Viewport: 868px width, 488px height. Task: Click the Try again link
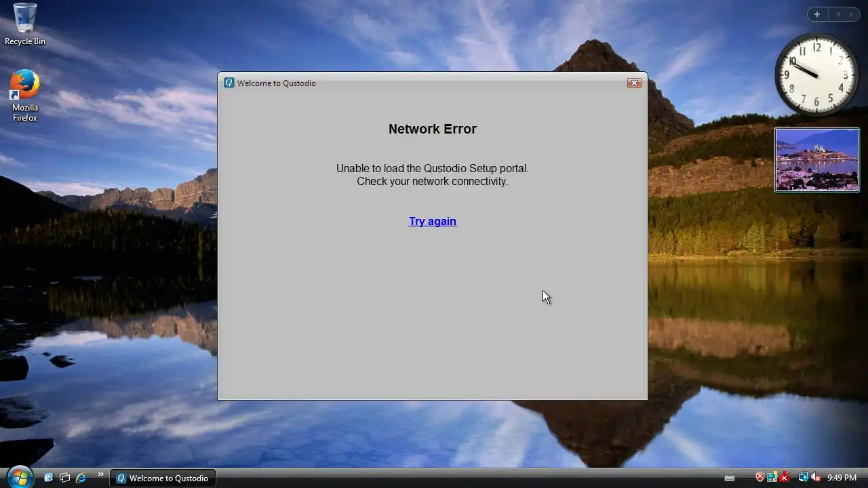[433, 221]
